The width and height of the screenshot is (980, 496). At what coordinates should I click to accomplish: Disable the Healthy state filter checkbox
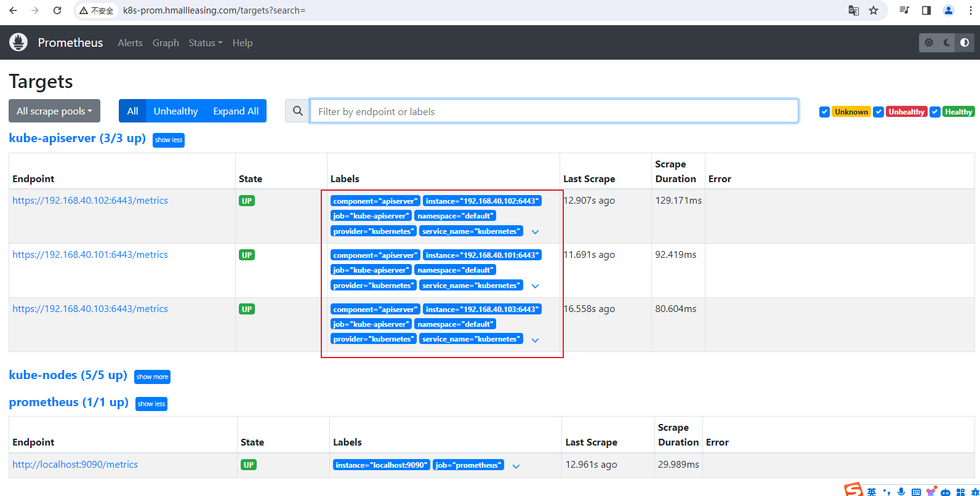coord(935,112)
